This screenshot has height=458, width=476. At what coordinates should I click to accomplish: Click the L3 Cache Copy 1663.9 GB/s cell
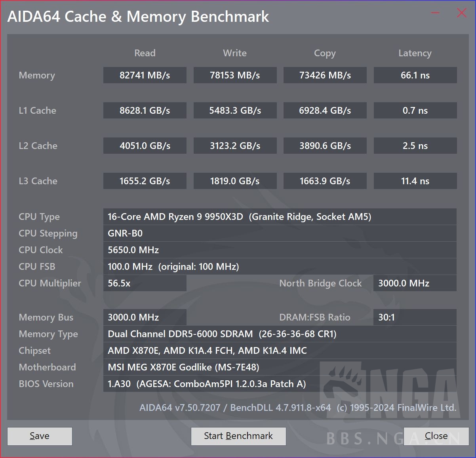(325, 181)
